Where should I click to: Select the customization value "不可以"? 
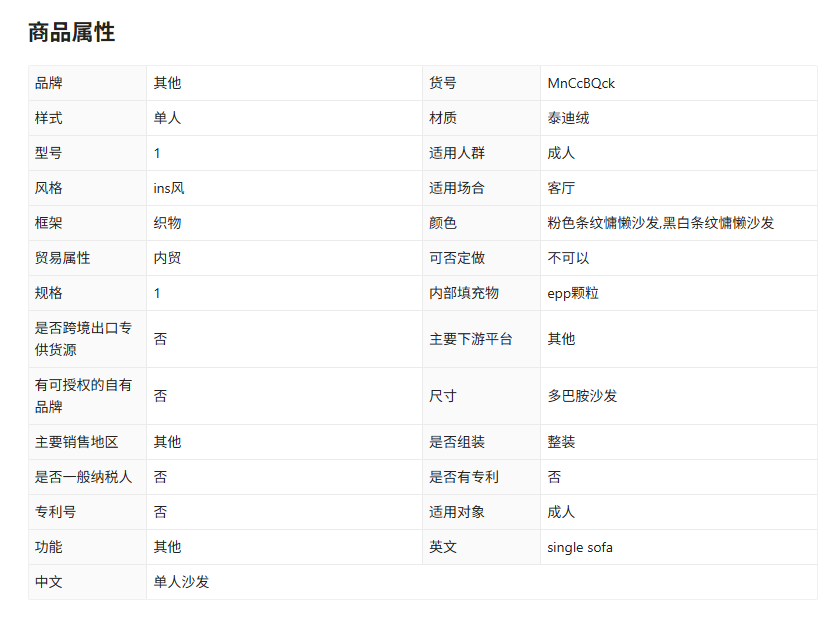[x=568, y=258]
